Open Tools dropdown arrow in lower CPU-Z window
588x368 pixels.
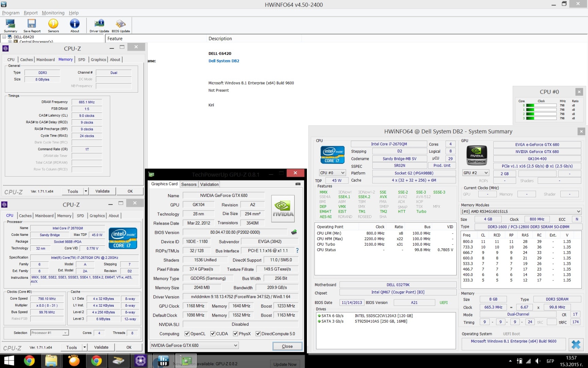coord(84,347)
